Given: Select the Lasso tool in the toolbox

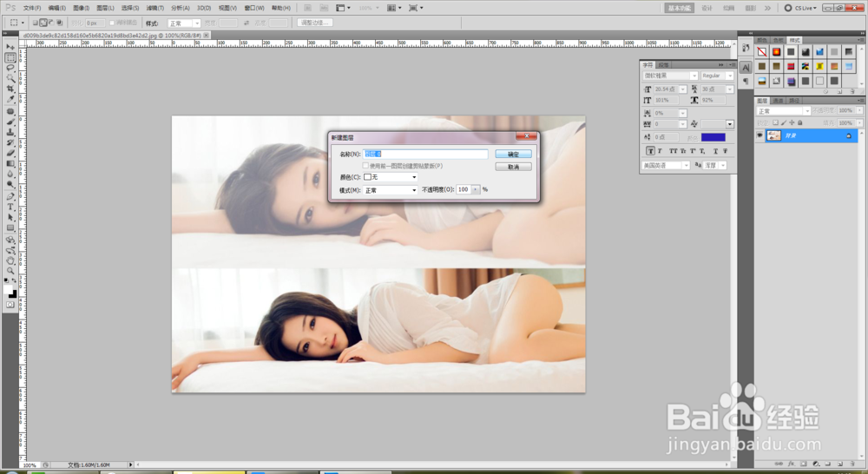Looking at the screenshot, I should tap(10, 68).
